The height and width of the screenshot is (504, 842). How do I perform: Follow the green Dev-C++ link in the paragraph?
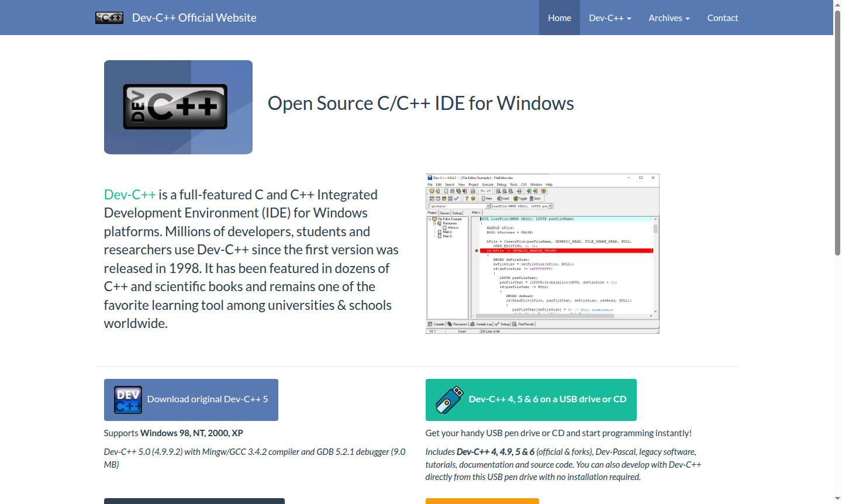[x=129, y=194]
